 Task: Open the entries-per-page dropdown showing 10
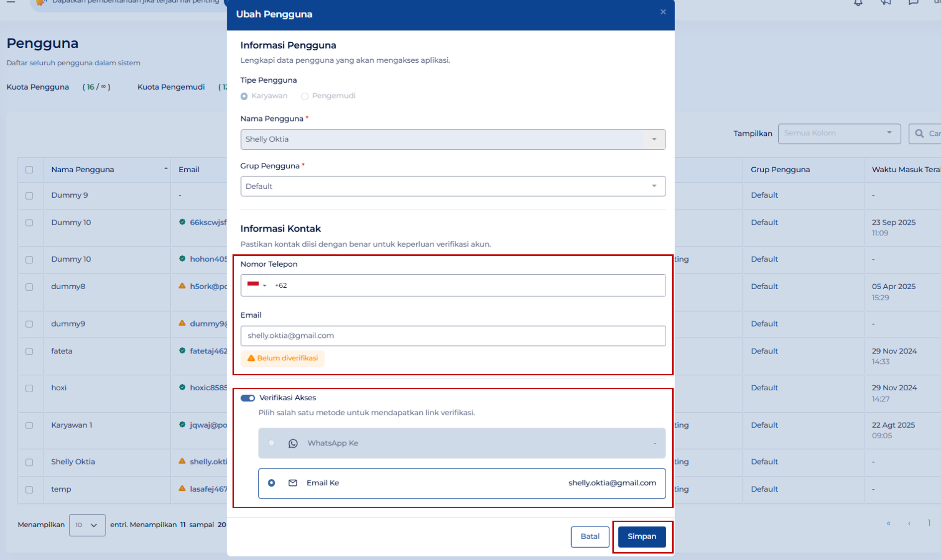(87, 525)
